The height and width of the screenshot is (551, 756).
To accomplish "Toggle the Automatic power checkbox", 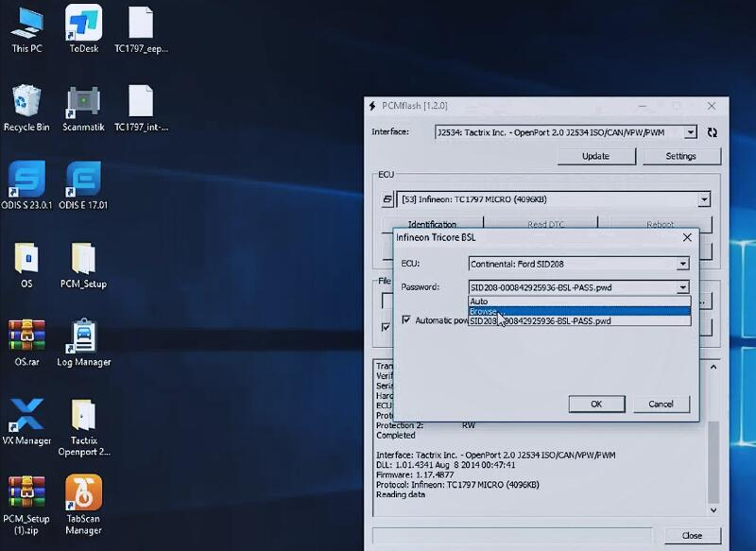I will [x=406, y=320].
